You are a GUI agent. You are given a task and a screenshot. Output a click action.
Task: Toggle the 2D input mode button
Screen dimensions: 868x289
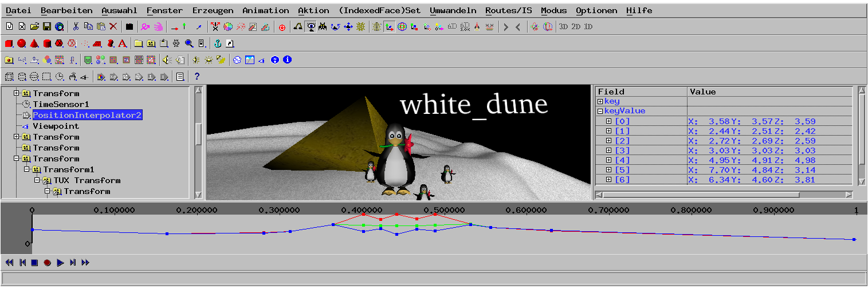click(576, 27)
